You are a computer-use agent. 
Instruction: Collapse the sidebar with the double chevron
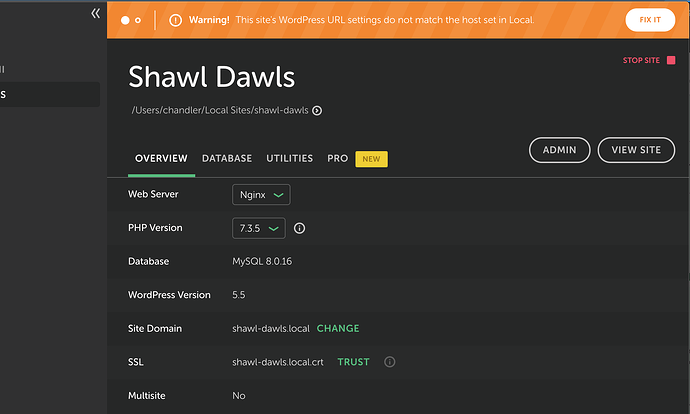(95, 14)
